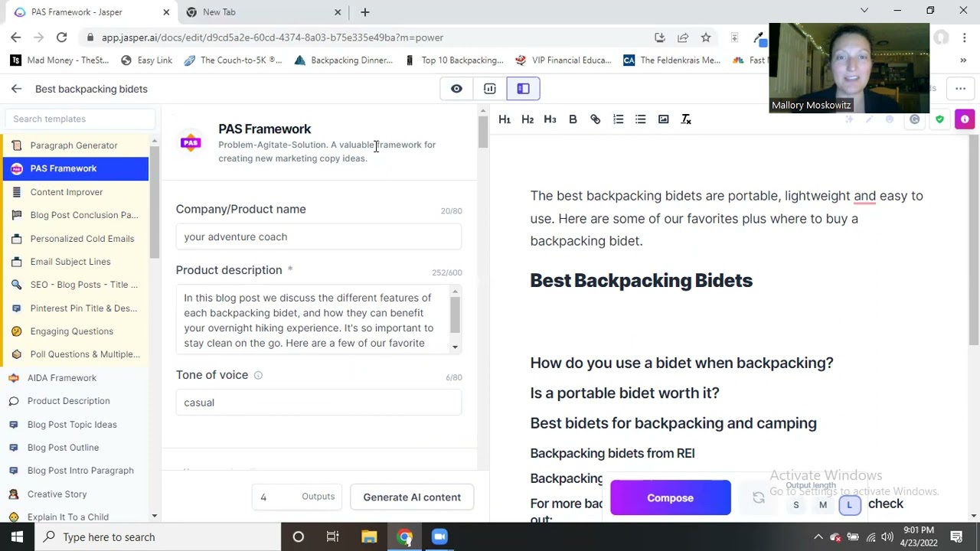Open the Windows Start menu

[17, 537]
